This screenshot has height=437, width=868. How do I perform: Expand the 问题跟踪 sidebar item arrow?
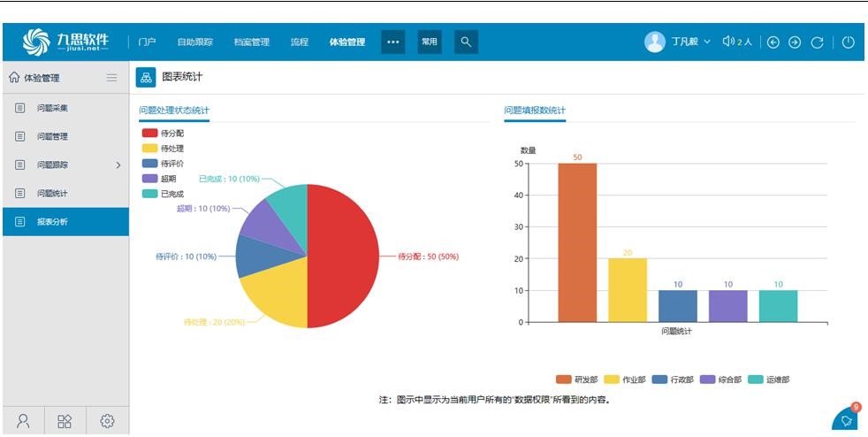(118, 165)
